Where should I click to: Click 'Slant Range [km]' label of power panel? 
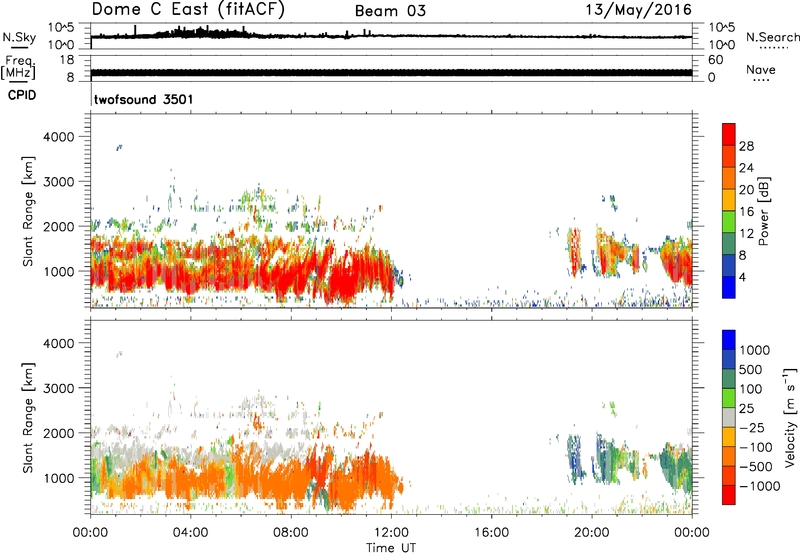point(28,211)
